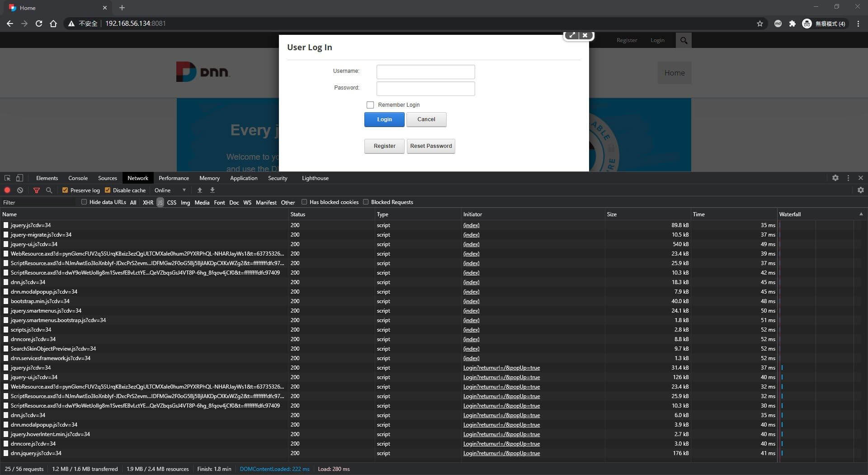Stop recording network log
Viewport: 868px width, 475px height.
[x=7, y=190]
